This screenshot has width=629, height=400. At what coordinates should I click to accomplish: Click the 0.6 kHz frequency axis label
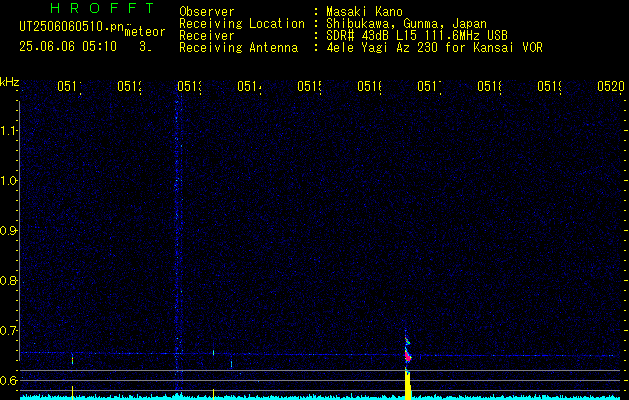point(8,380)
